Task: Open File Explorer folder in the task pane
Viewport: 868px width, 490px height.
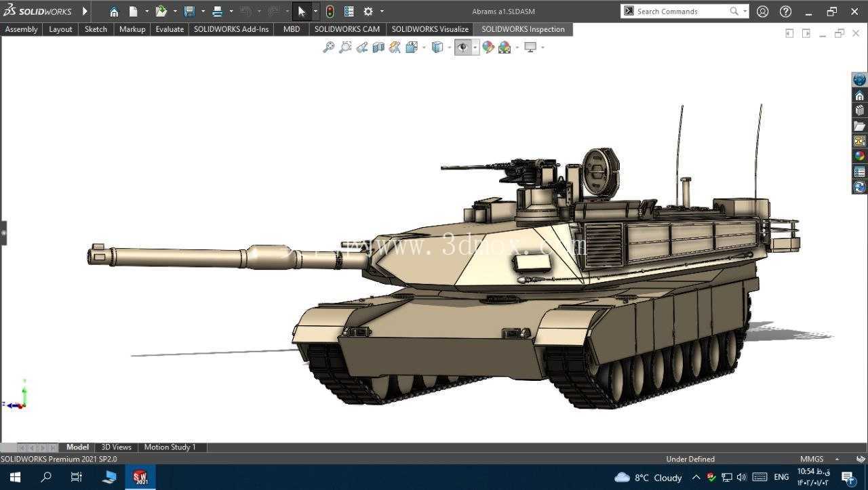Action: pos(859,126)
